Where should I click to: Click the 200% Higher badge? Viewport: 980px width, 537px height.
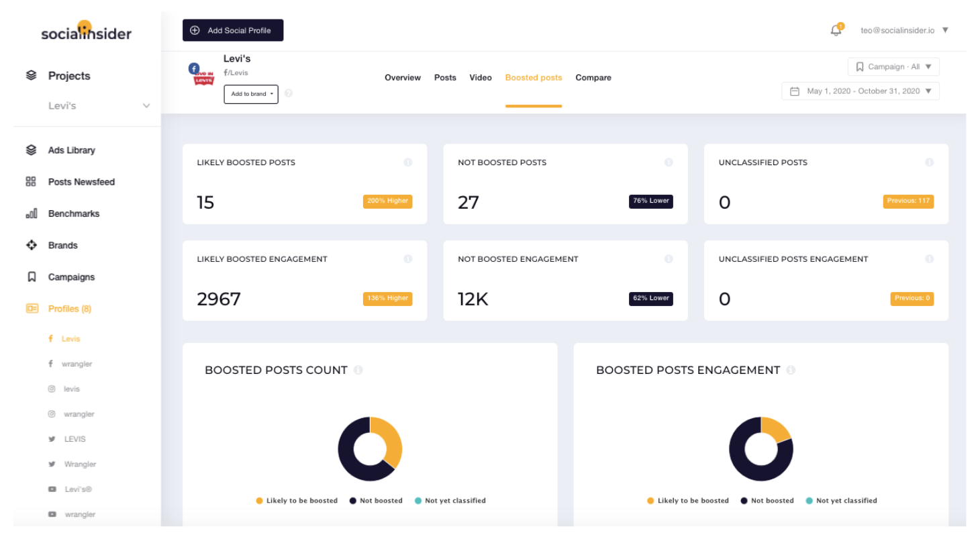click(x=387, y=201)
